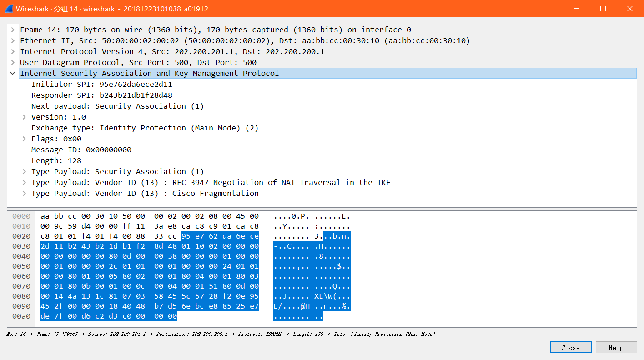Click hex offset 0050 row label

coord(21,266)
